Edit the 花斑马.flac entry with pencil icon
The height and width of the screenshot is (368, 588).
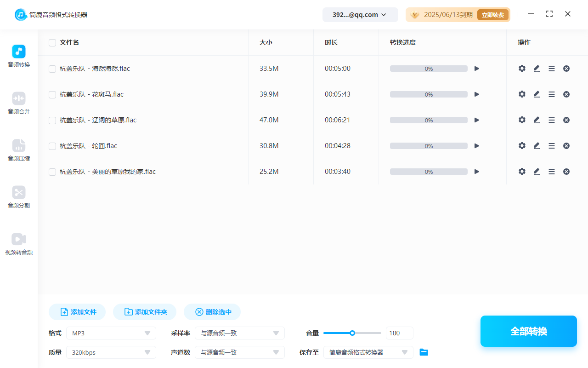point(537,94)
